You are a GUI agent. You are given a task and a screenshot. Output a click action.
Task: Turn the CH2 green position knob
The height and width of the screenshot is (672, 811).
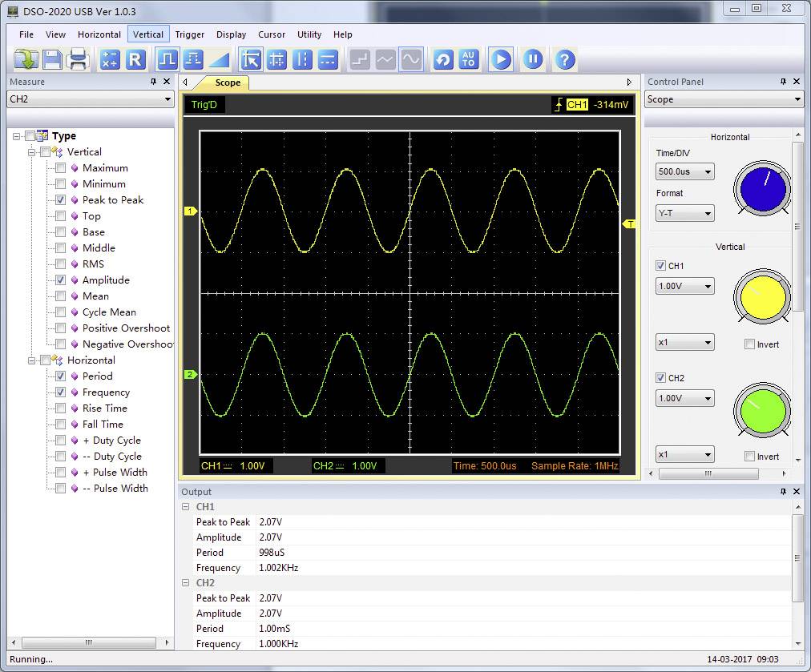pos(761,411)
